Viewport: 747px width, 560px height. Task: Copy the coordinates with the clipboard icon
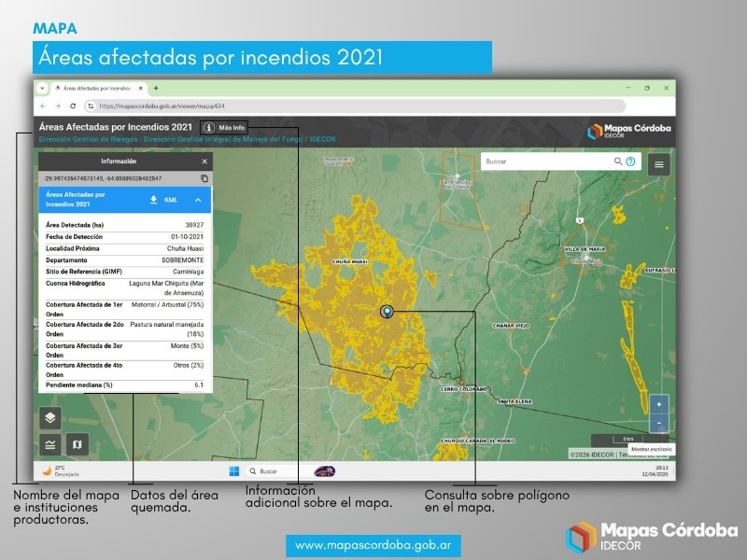point(204,178)
